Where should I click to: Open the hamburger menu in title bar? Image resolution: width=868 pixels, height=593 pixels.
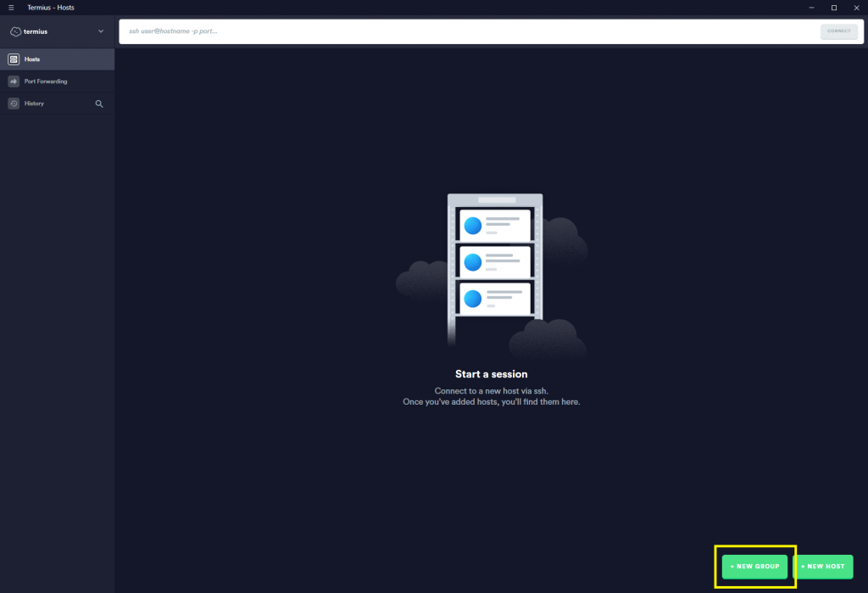click(11, 8)
